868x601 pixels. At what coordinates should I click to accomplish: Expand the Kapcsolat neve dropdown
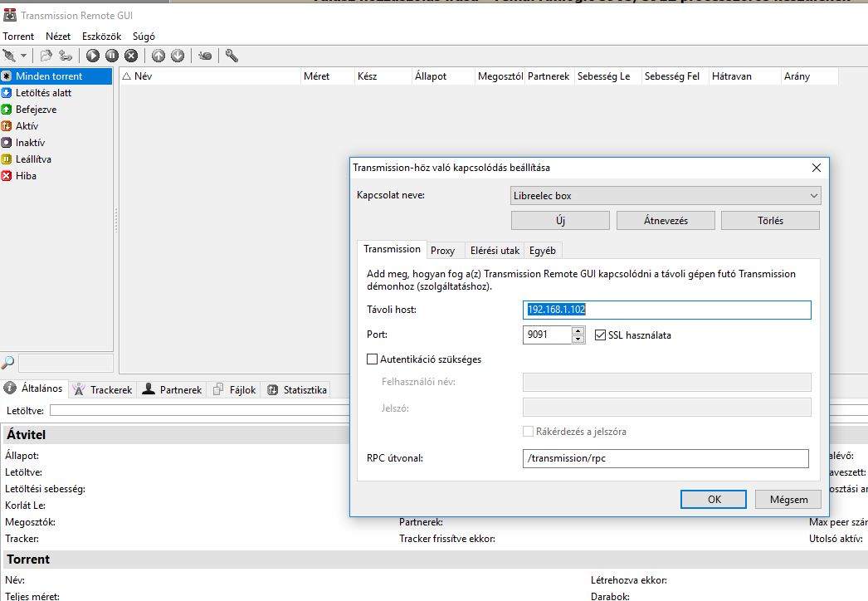tap(666, 196)
